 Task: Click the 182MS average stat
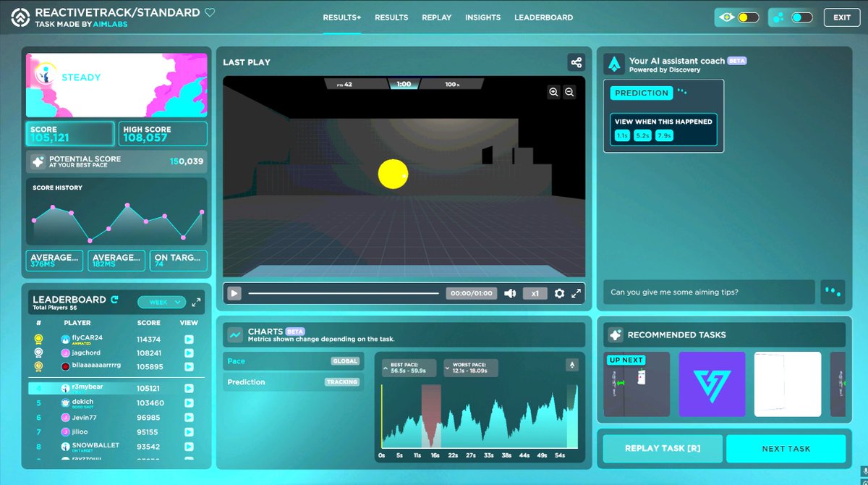coord(116,261)
